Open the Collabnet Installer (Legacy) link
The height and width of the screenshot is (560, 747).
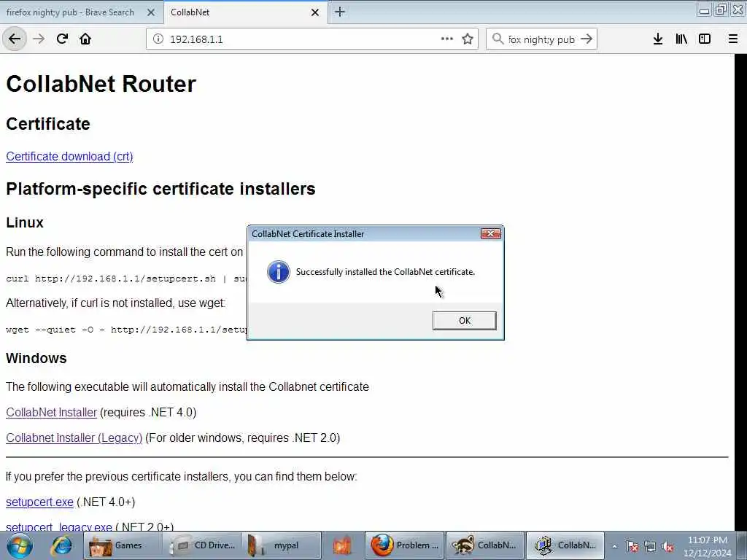[74, 437]
